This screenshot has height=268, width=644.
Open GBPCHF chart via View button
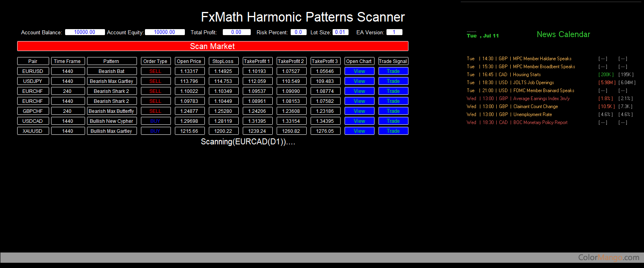point(359,111)
